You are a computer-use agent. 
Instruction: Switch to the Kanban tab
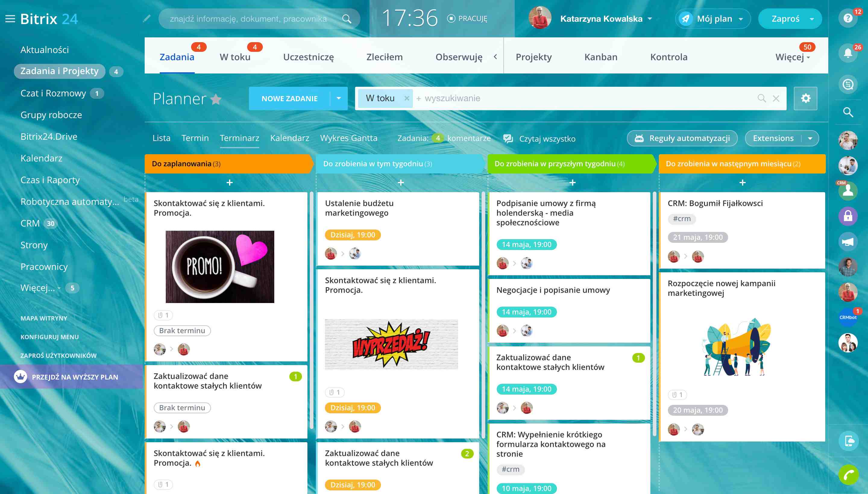[600, 57]
